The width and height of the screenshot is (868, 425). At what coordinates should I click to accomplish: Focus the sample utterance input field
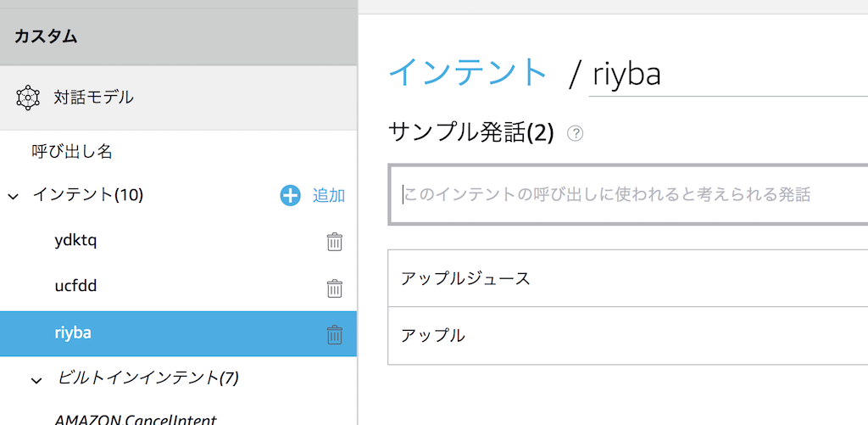[x=628, y=194]
